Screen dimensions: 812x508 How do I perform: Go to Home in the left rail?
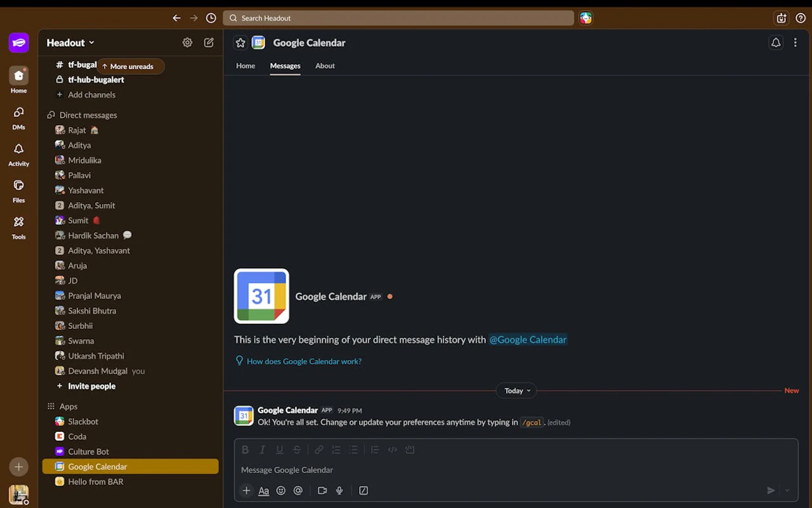pos(19,81)
